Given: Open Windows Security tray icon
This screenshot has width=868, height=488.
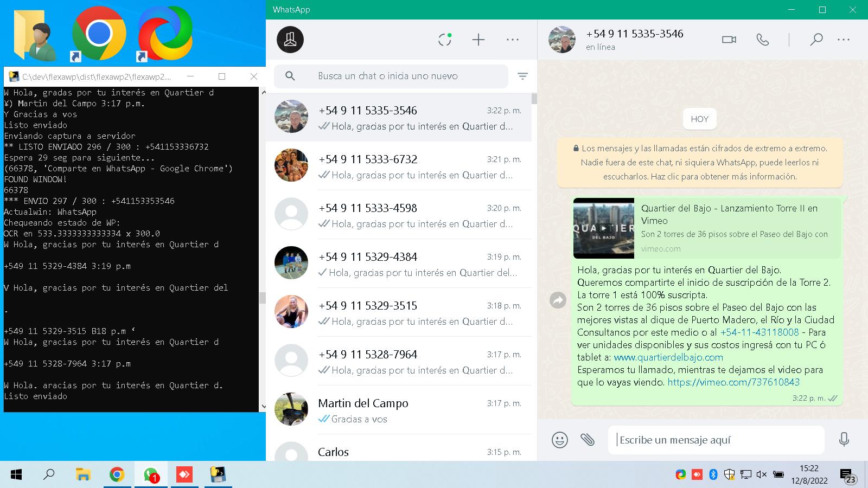Looking at the screenshot, I should tap(730, 474).
